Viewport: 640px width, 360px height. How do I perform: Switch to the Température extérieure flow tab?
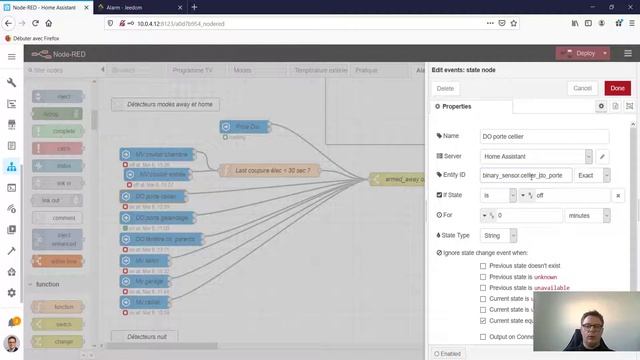(x=320, y=70)
